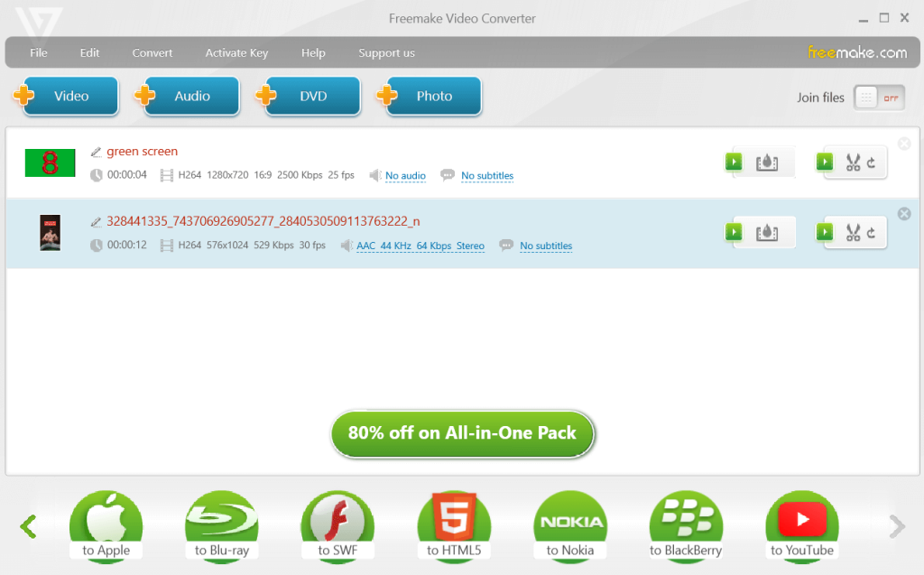
Task: Play green screen beside the scissors
Action: pos(825,162)
